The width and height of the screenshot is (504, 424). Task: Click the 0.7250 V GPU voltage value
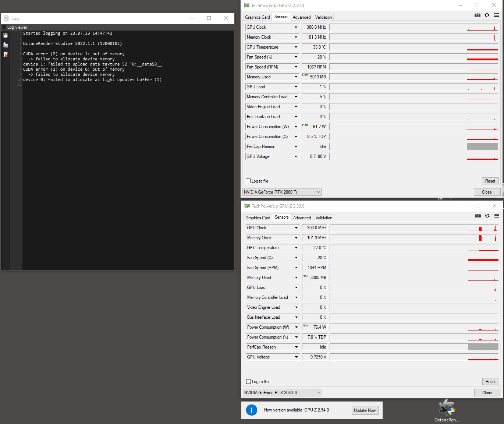click(315, 357)
